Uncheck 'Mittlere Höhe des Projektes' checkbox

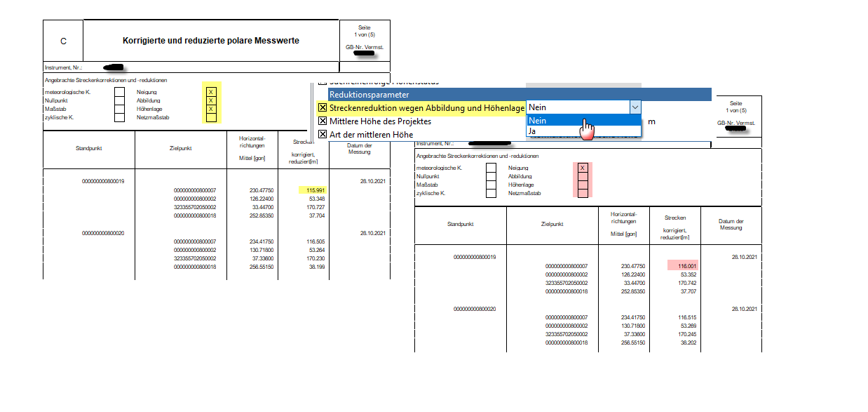pyautogui.click(x=323, y=121)
